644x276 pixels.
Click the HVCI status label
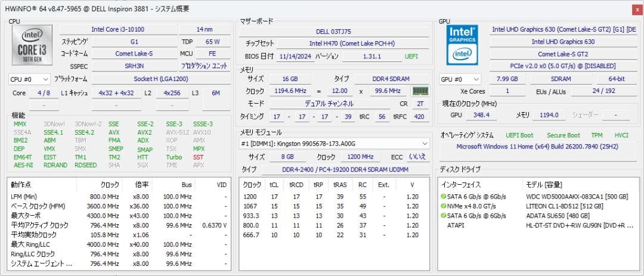point(621,135)
